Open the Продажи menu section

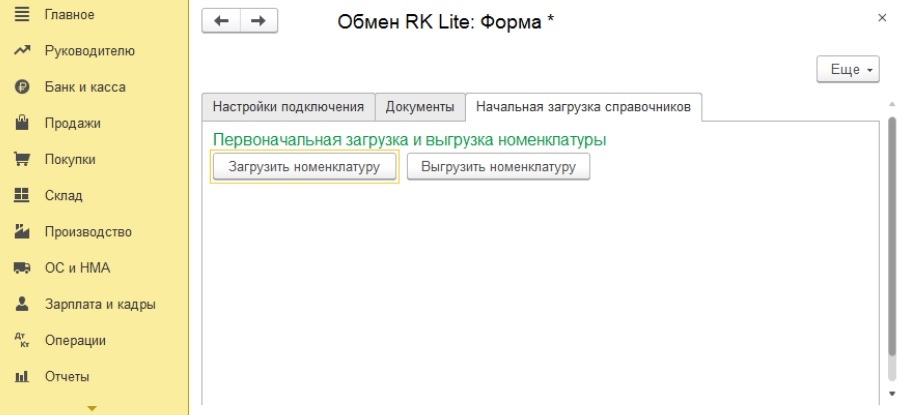(x=73, y=123)
